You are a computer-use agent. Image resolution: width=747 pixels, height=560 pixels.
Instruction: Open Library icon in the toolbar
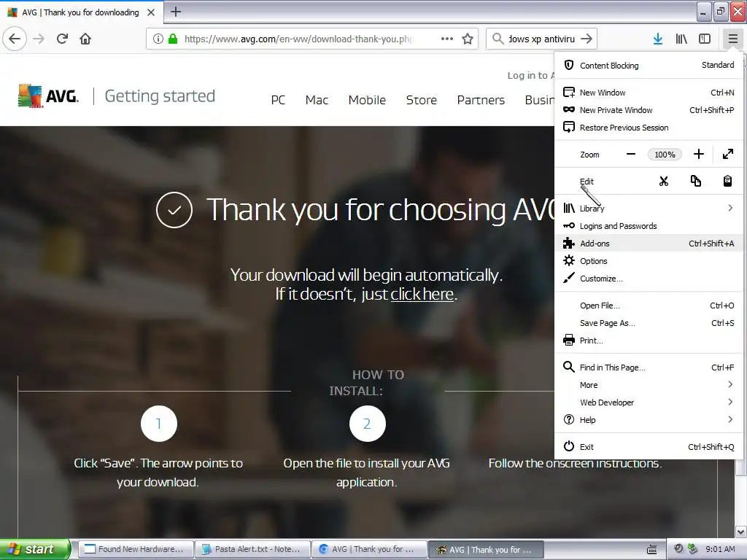681,39
